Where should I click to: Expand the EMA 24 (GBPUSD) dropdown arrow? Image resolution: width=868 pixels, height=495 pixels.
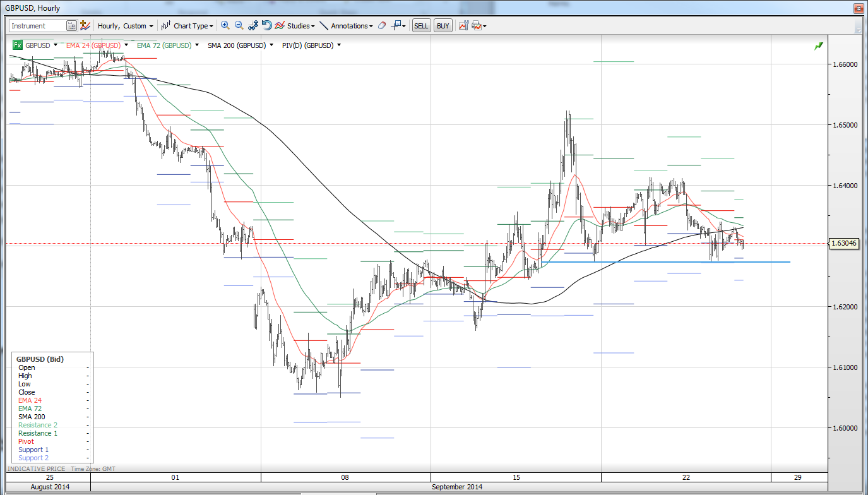point(126,45)
